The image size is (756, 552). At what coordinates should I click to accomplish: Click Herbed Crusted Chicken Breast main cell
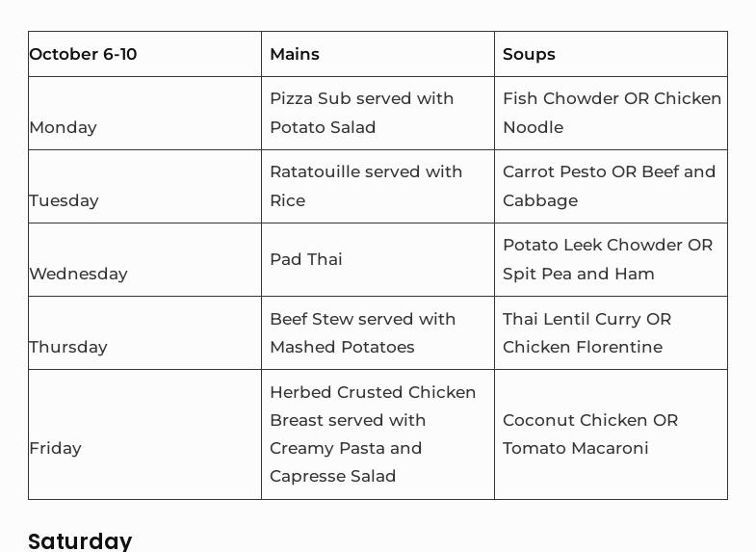[378, 434]
